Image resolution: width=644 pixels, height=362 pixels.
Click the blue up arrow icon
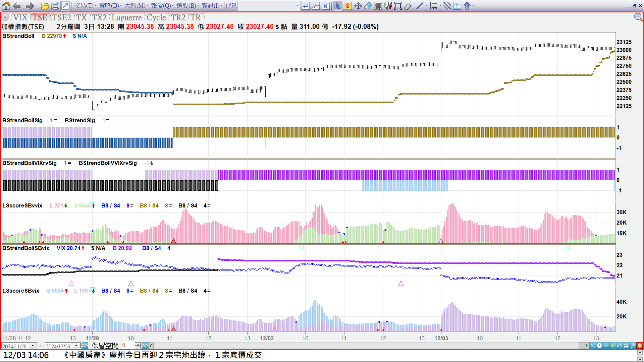tap(467, 6)
